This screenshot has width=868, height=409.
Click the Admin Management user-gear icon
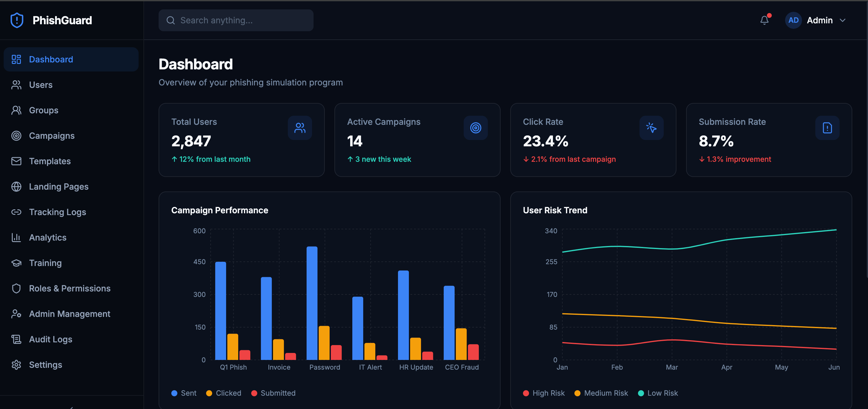16,314
